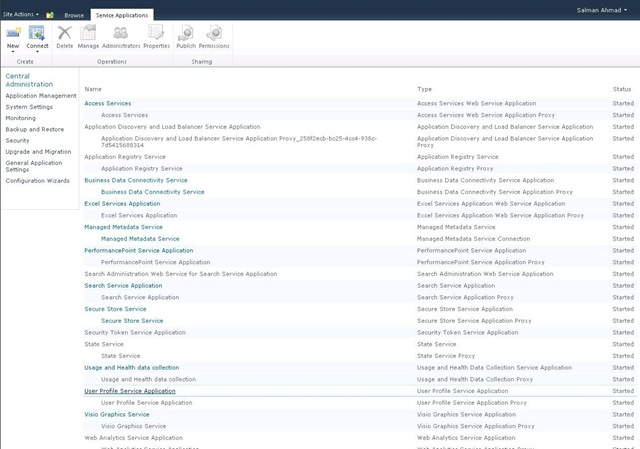This screenshot has height=449, width=640.
Task: Select indented Excel Services Application proxy row
Action: click(x=360, y=215)
